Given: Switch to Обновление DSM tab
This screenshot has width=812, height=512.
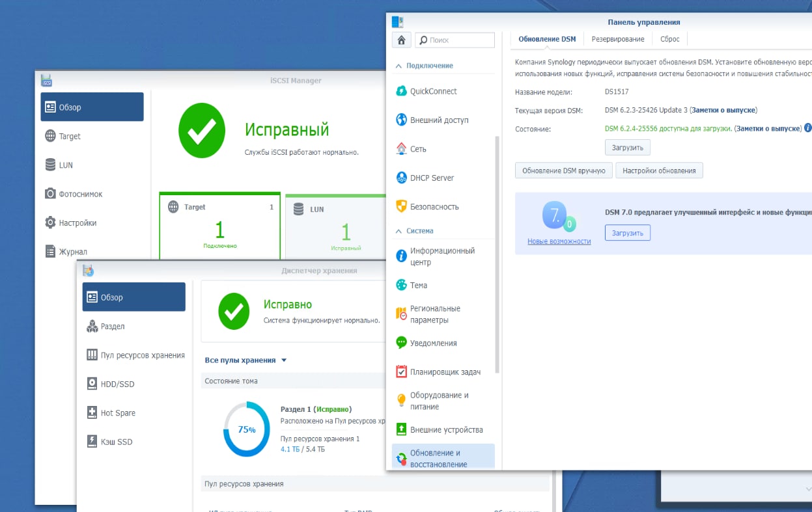Looking at the screenshot, I should tap(547, 39).
